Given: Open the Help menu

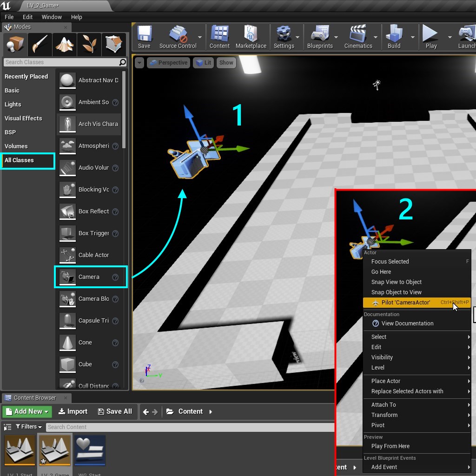Looking at the screenshot, I should (77, 17).
